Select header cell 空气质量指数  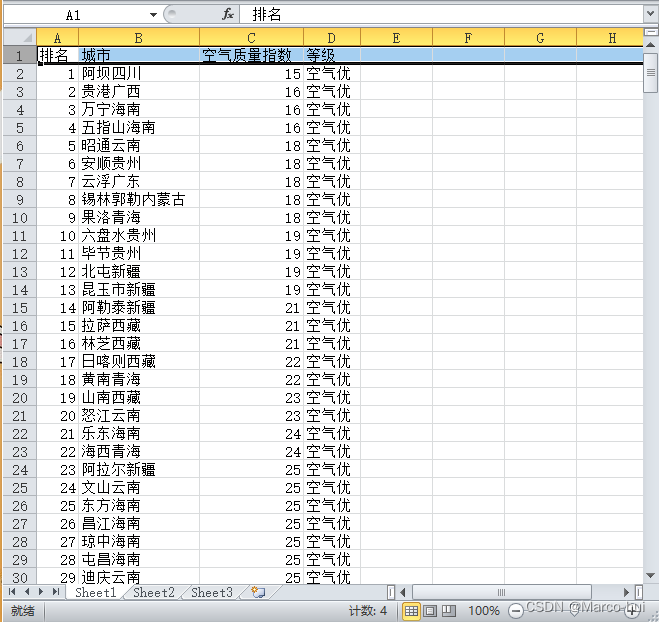click(x=251, y=55)
